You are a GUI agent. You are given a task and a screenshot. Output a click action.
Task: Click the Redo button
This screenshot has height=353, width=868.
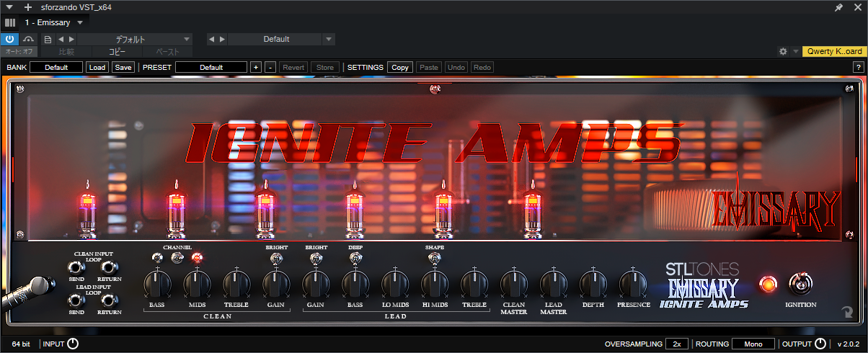click(x=482, y=67)
